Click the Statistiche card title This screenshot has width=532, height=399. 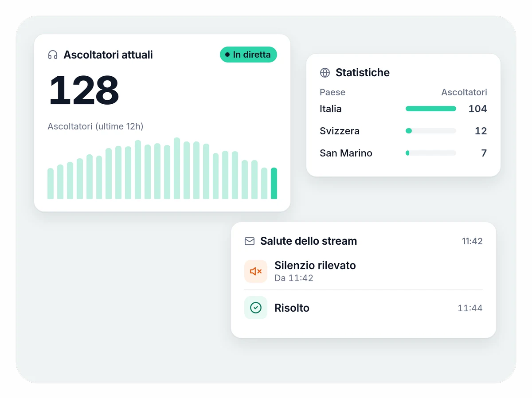coord(363,73)
